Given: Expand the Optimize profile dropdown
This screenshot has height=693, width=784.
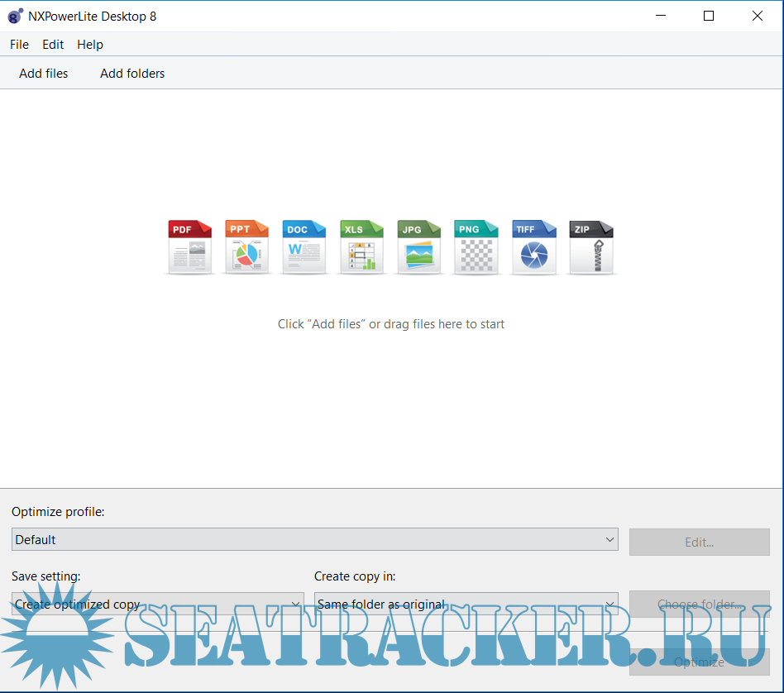Looking at the screenshot, I should 315,540.
